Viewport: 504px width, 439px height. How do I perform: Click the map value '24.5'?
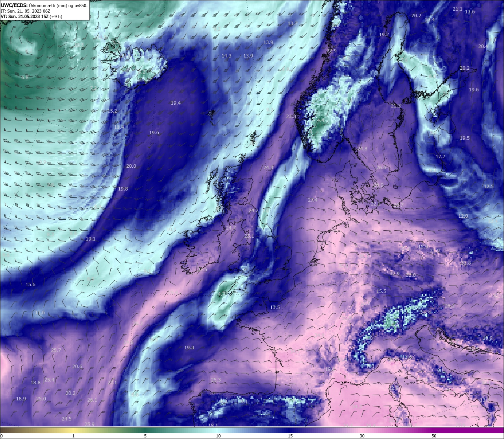[67, 419]
